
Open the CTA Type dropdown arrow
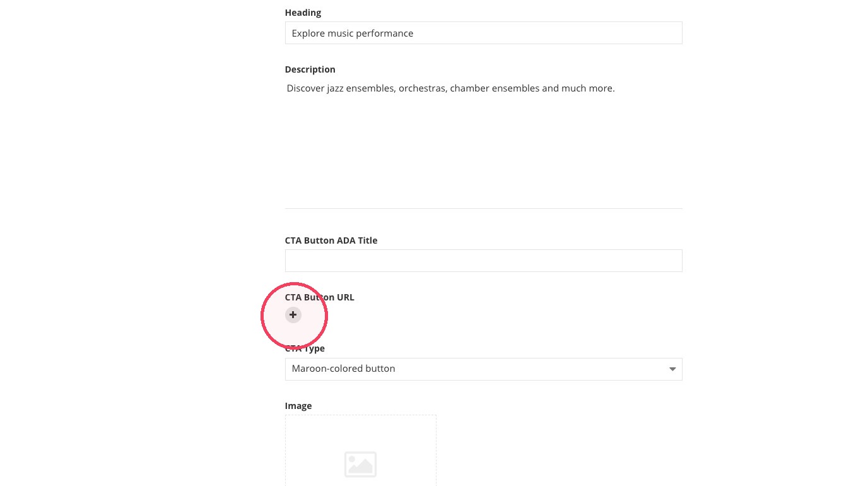coord(672,369)
